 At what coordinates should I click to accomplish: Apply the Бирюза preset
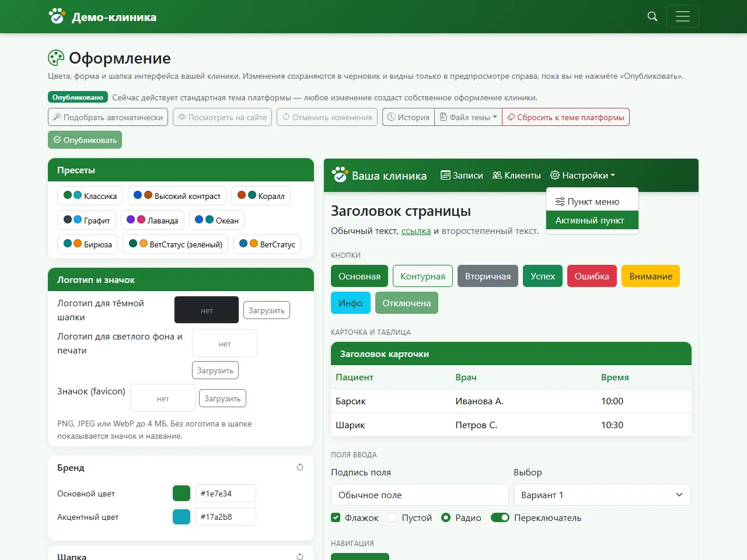88,244
